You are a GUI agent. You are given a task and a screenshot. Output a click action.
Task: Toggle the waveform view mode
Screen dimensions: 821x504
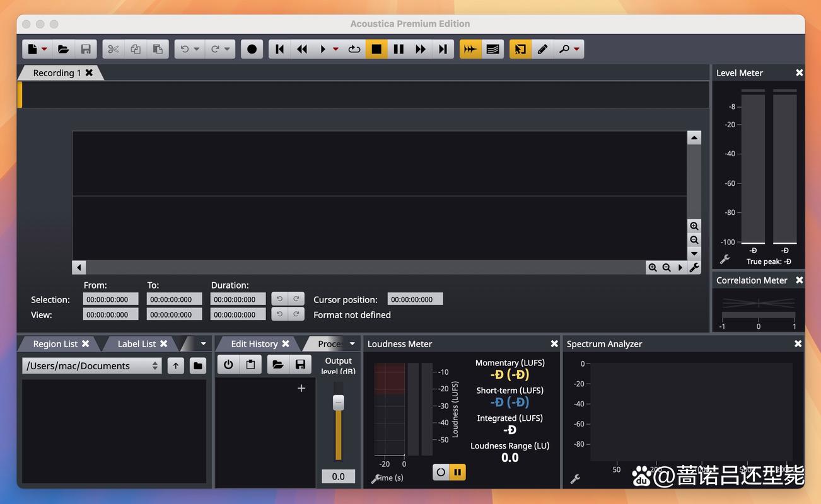tap(470, 49)
